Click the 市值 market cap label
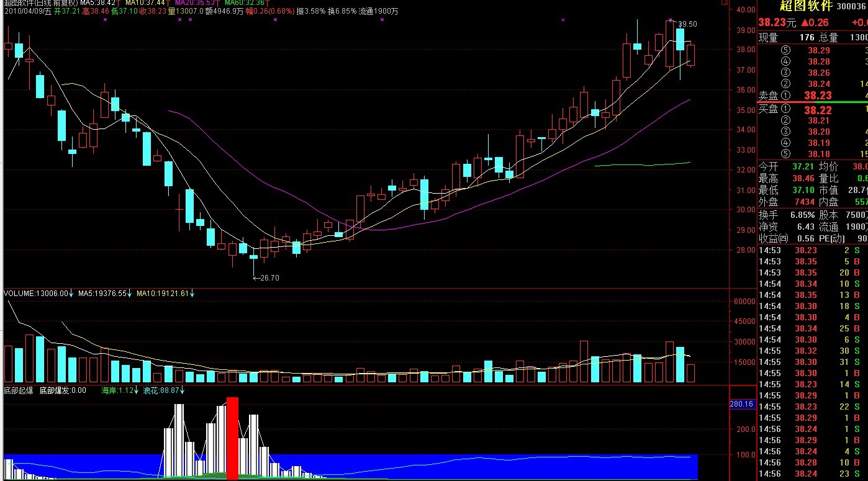The width and height of the screenshot is (868, 481). pyautogui.click(x=829, y=190)
